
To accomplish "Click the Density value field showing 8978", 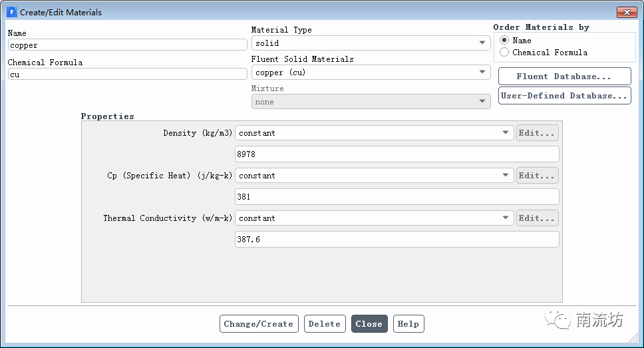I will click(397, 154).
